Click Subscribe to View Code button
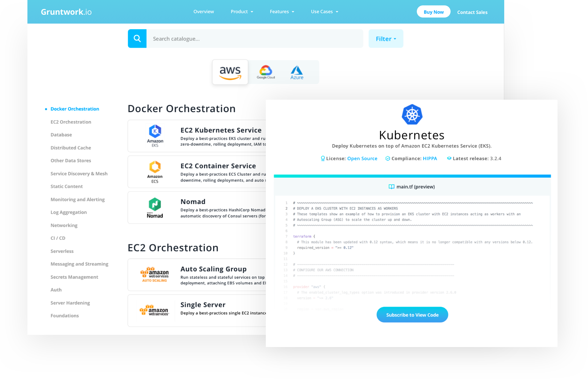The width and height of the screenshot is (588, 379). click(412, 315)
